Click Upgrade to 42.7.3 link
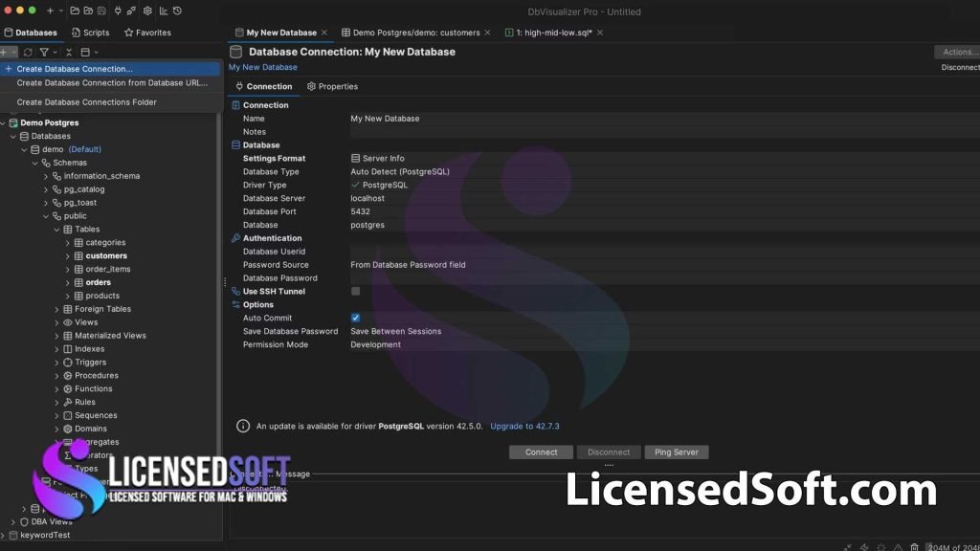980x551 pixels. click(524, 426)
